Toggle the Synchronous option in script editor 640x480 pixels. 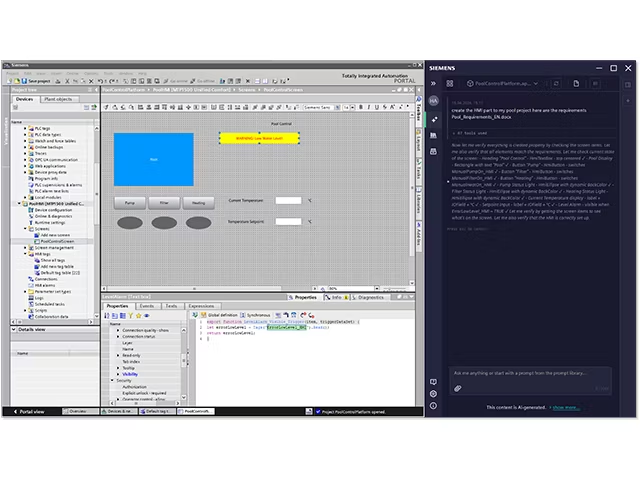[x=258, y=313]
